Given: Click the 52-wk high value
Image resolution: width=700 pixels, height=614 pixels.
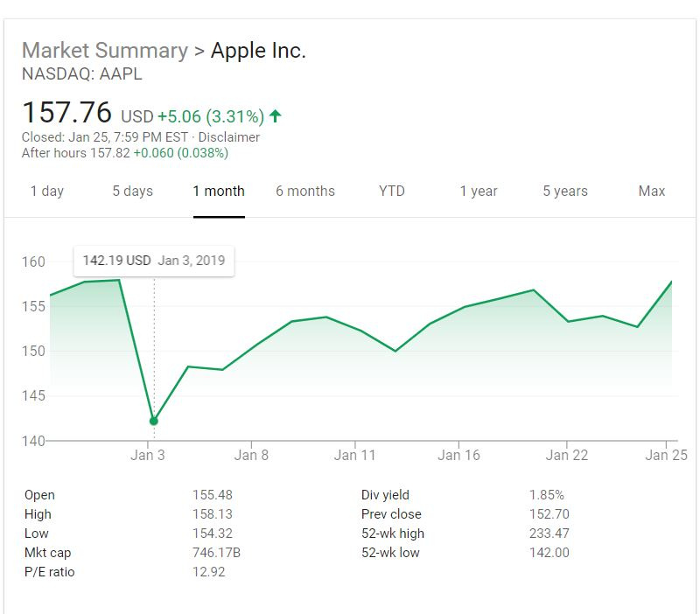Looking at the screenshot, I should (549, 534).
